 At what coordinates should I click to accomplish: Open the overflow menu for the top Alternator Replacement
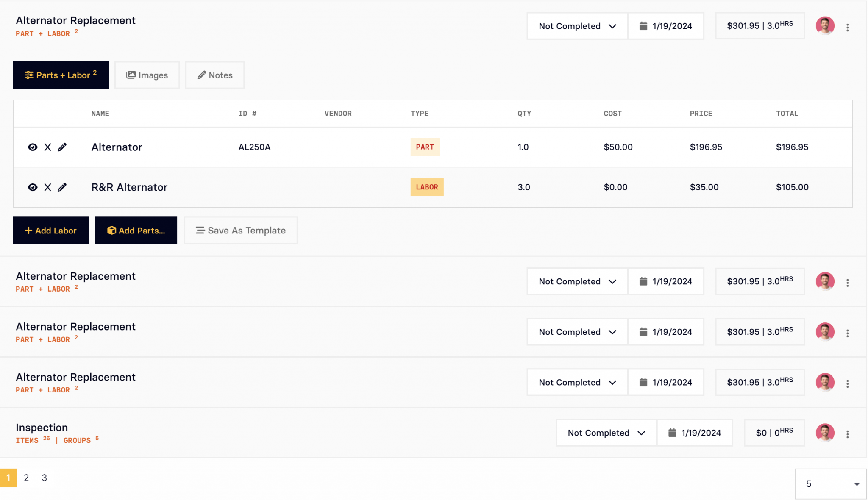pyautogui.click(x=848, y=27)
